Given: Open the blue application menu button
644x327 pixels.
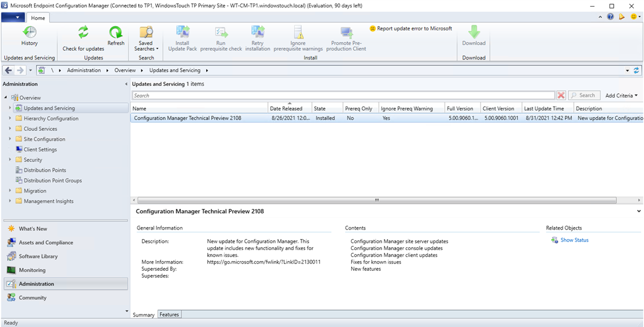Looking at the screenshot, I should [13, 18].
